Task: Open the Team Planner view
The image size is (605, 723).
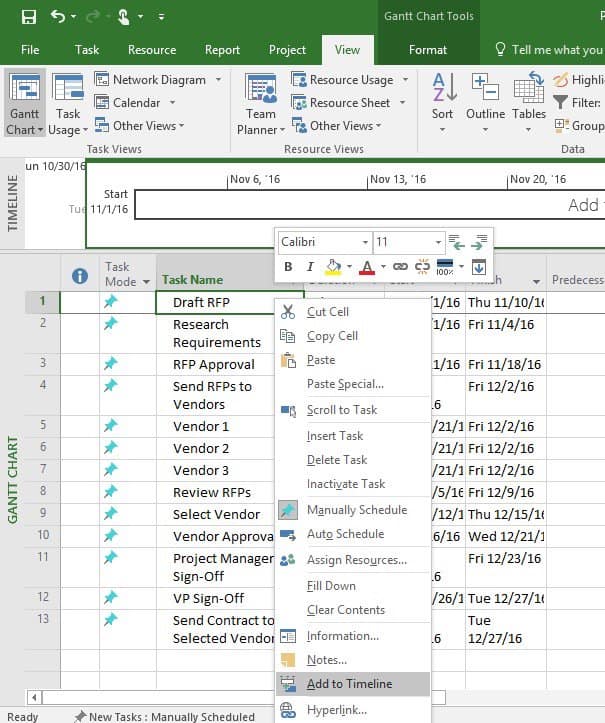Action: pyautogui.click(x=260, y=104)
